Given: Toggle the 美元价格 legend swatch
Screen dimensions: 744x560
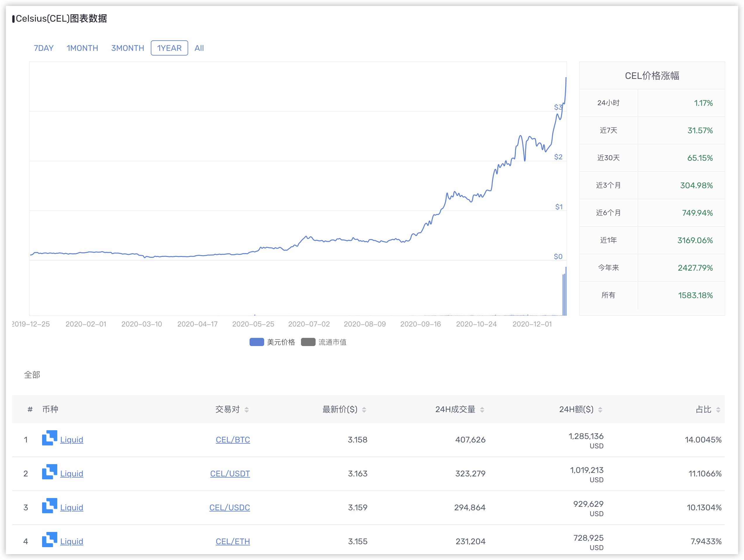Looking at the screenshot, I should (257, 342).
